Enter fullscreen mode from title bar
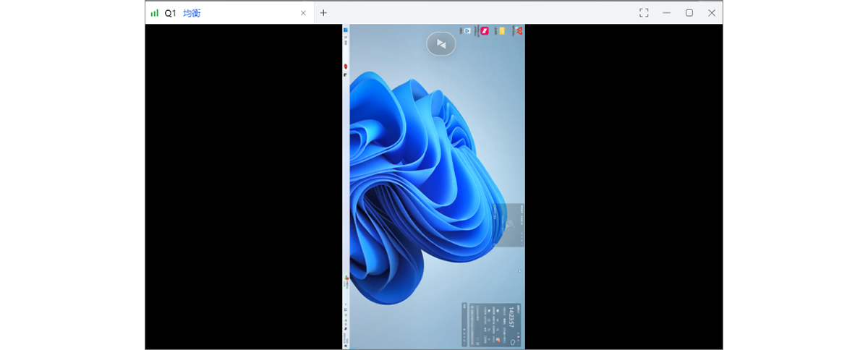This screenshot has width=868, height=350. coord(644,13)
